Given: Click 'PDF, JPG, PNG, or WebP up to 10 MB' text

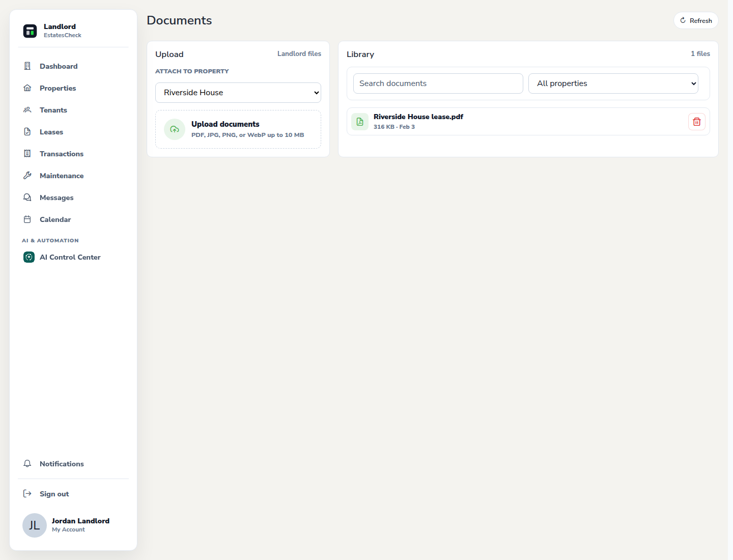Looking at the screenshot, I should (247, 135).
